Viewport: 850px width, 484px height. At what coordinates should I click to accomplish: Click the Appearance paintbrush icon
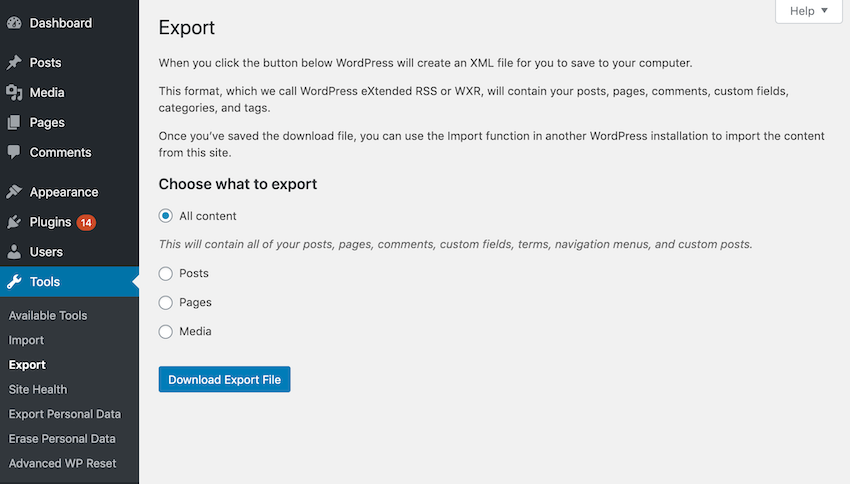coord(14,192)
